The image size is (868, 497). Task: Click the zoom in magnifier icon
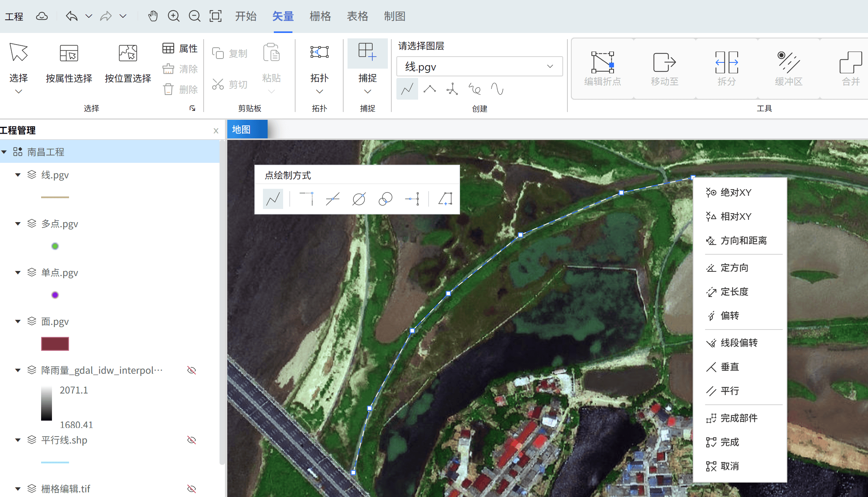click(173, 16)
